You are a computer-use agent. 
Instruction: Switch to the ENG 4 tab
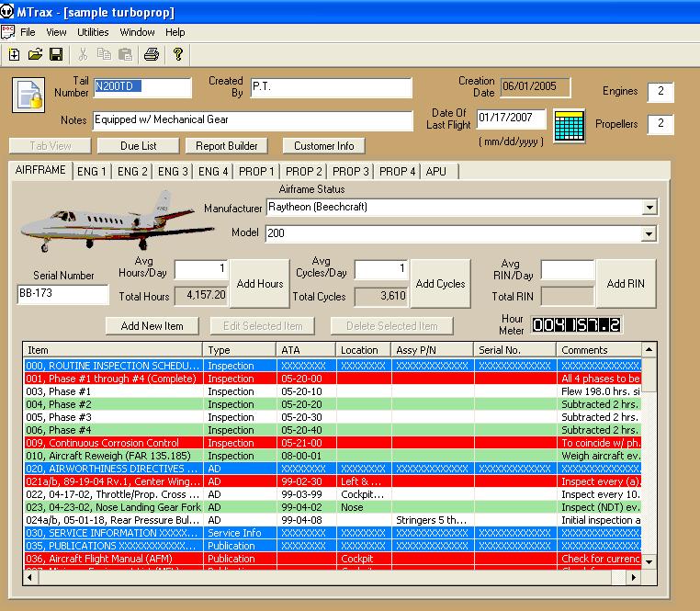click(213, 172)
